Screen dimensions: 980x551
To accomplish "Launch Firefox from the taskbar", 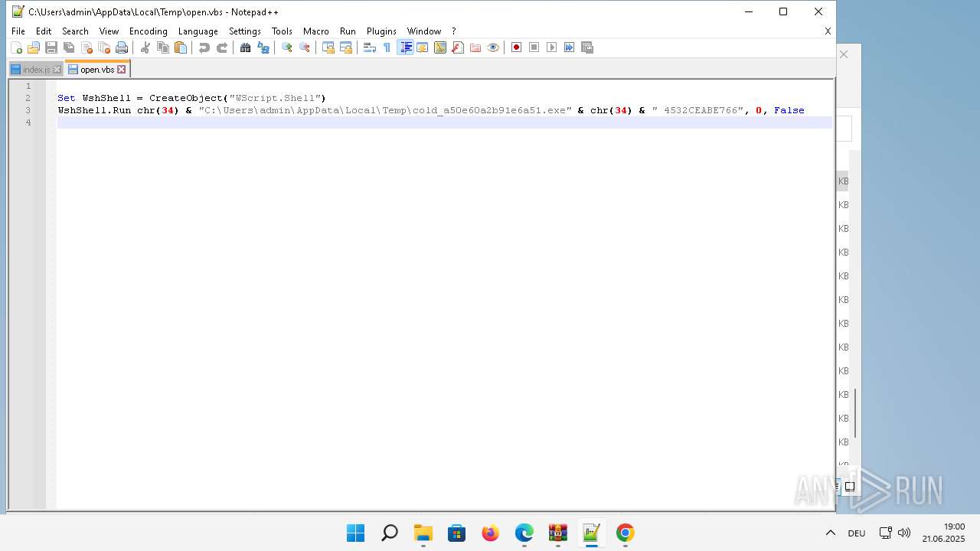I will pyautogui.click(x=490, y=533).
